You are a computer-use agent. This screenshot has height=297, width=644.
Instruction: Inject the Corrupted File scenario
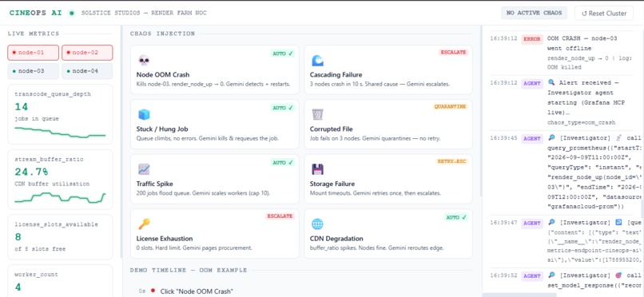[388, 124]
